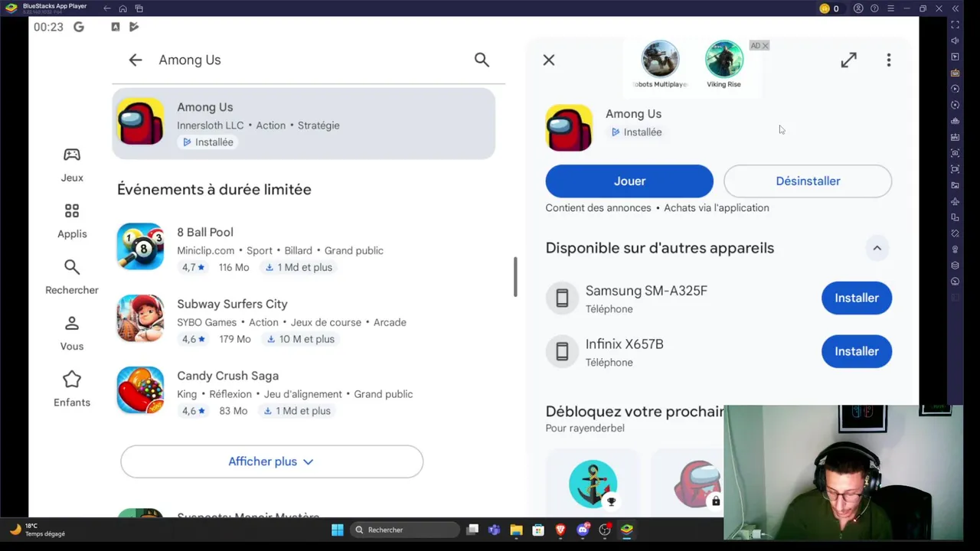Open the anchor achievement reward card

[593, 484]
